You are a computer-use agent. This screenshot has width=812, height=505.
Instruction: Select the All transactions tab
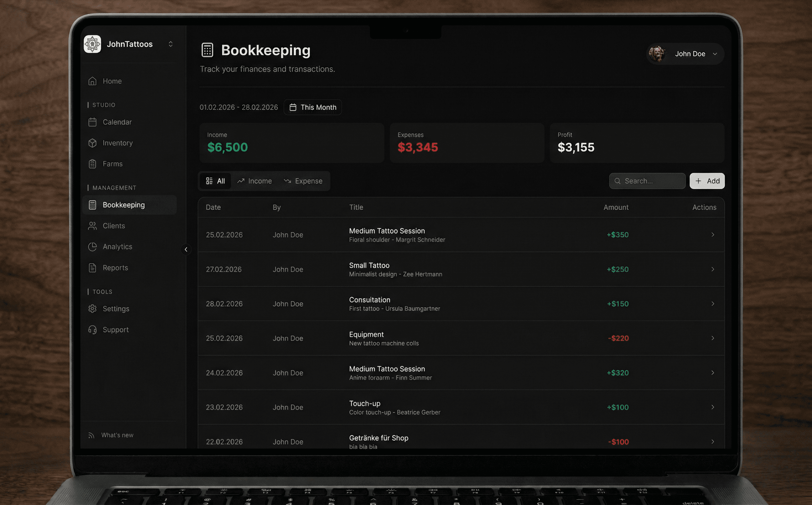(215, 181)
